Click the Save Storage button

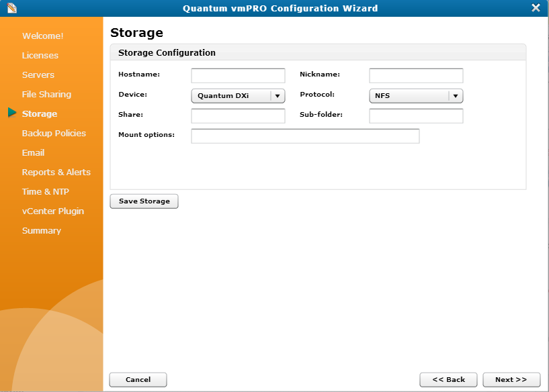(x=144, y=201)
